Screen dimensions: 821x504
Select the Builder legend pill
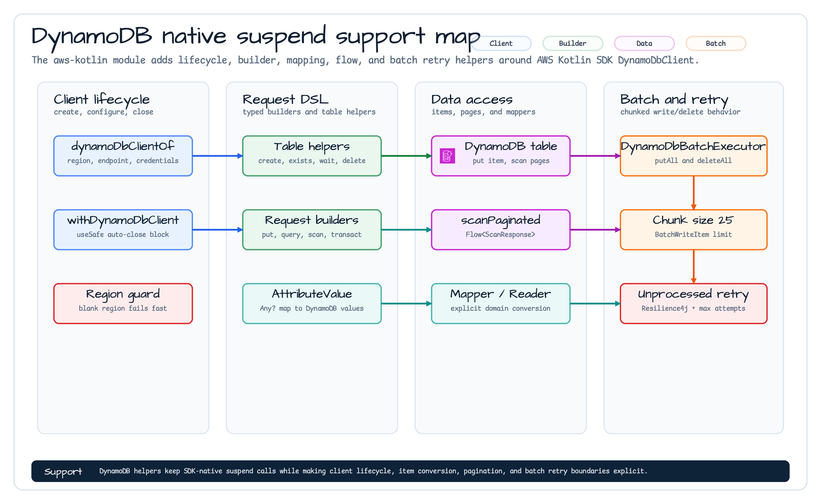tap(573, 43)
